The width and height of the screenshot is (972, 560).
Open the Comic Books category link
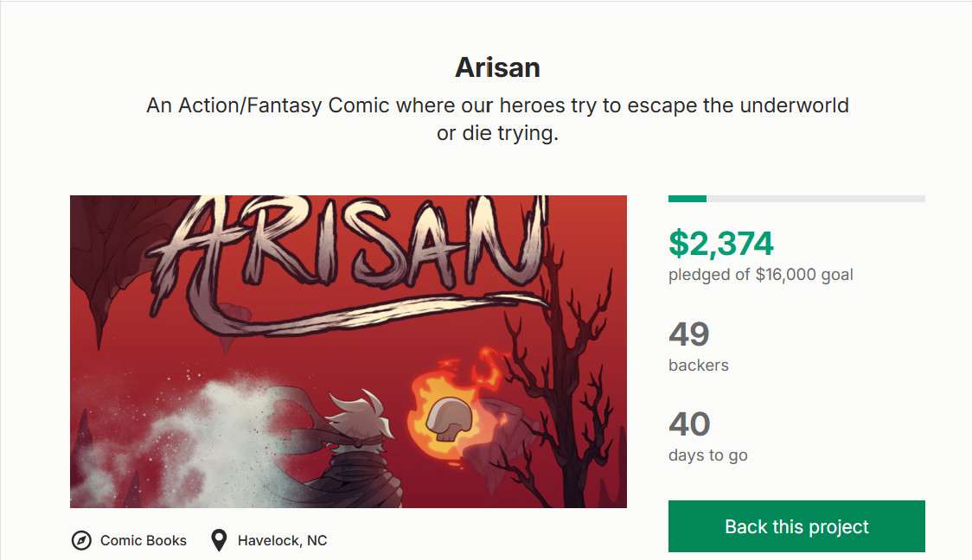tap(144, 541)
